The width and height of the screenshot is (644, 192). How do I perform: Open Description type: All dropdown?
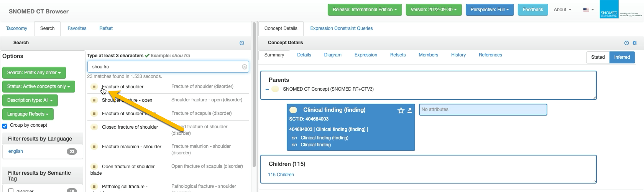pos(30,100)
